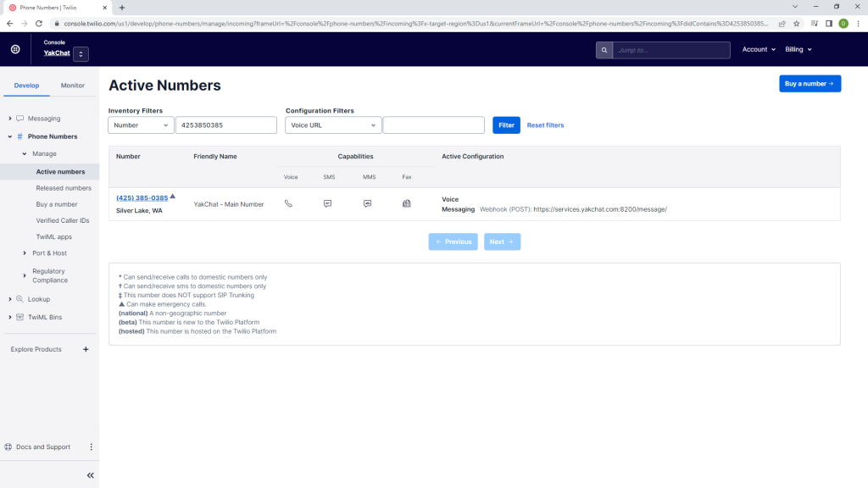Image resolution: width=868 pixels, height=488 pixels.
Task: Click the MMS capability icon
Action: click(367, 203)
